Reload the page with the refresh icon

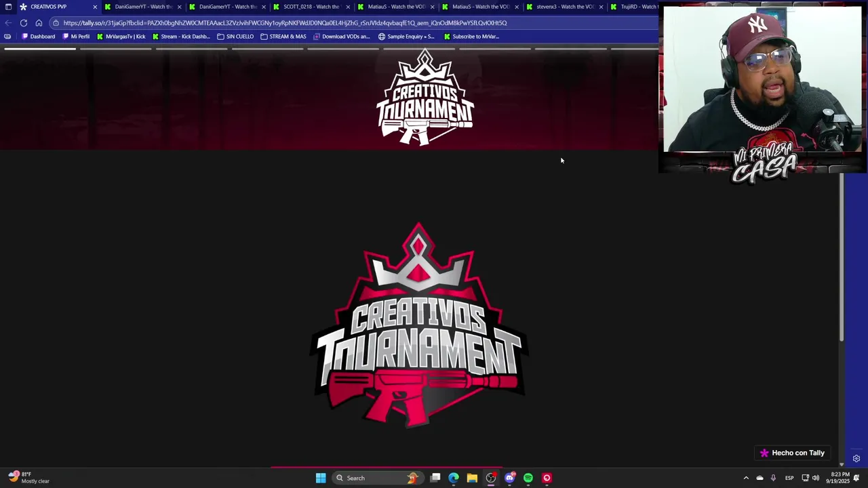click(24, 23)
